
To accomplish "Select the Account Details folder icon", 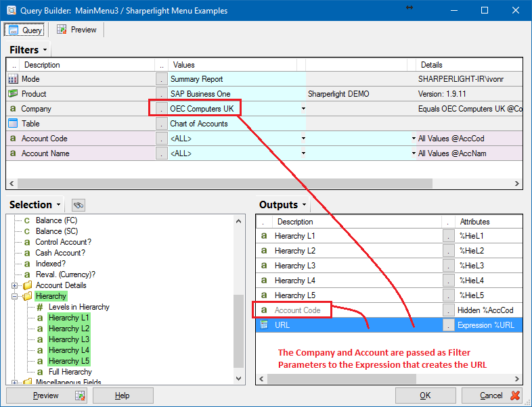I will pyautogui.click(x=28, y=285).
